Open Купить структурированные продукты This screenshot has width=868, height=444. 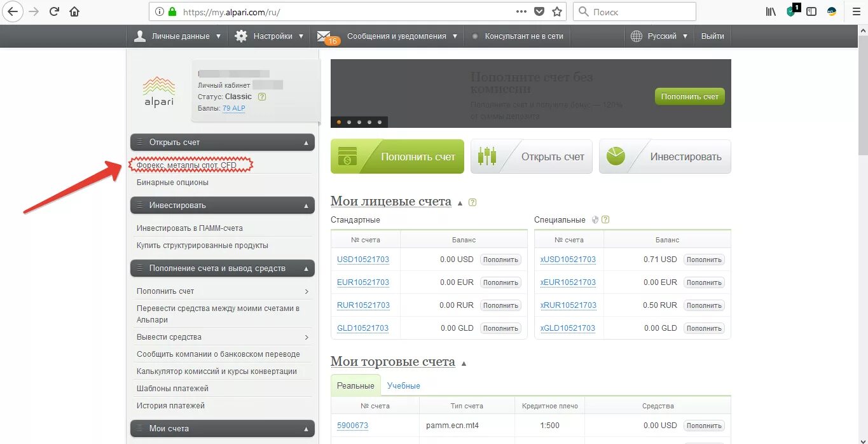(202, 246)
